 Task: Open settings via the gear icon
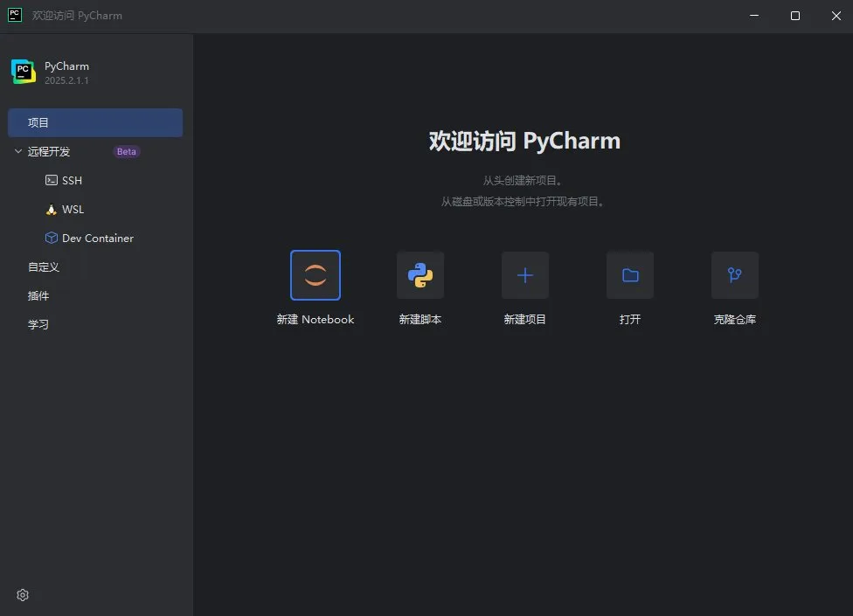tap(23, 595)
